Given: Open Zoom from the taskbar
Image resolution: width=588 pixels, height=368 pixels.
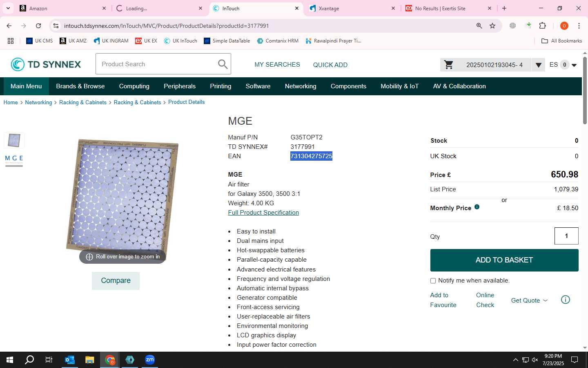Looking at the screenshot, I should click(150, 360).
